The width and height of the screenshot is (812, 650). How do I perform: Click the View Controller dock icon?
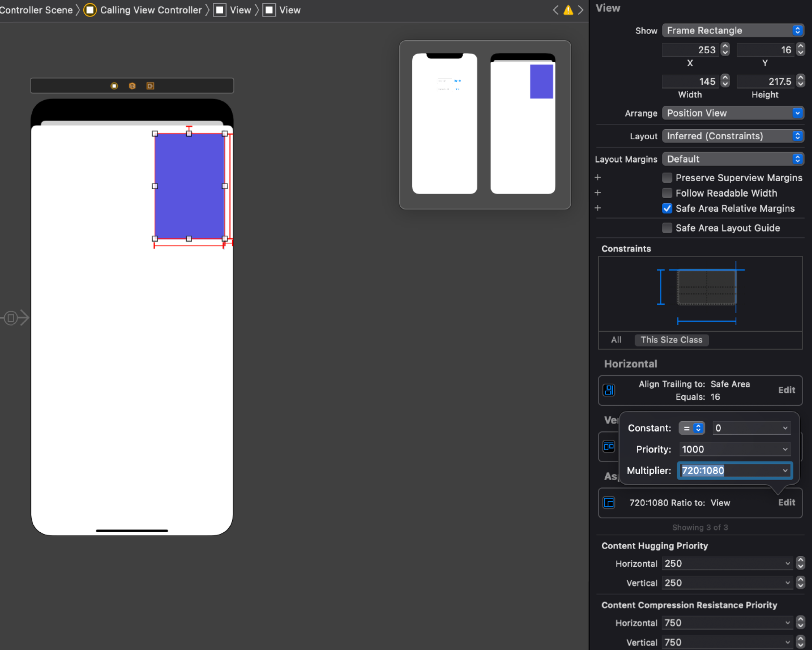tap(114, 86)
